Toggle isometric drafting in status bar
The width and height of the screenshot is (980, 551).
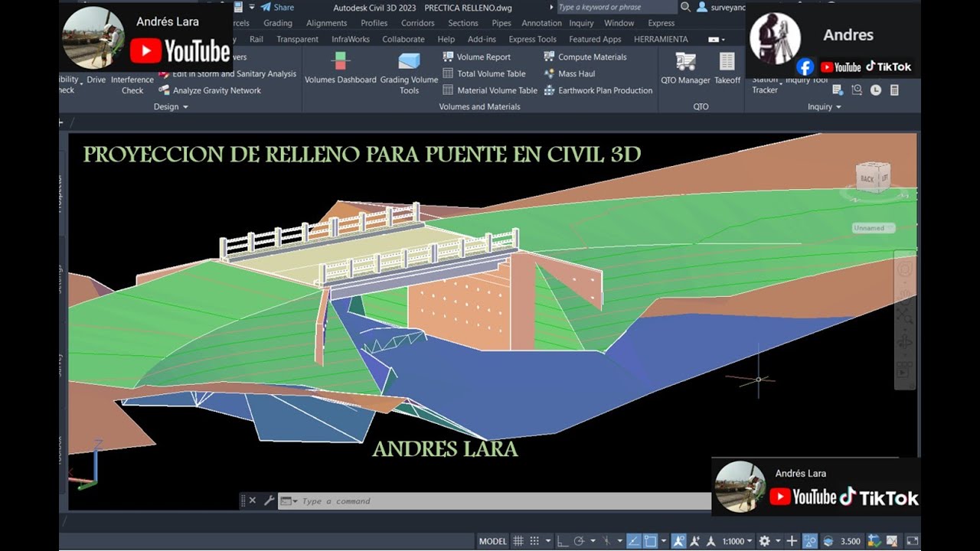click(x=606, y=541)
